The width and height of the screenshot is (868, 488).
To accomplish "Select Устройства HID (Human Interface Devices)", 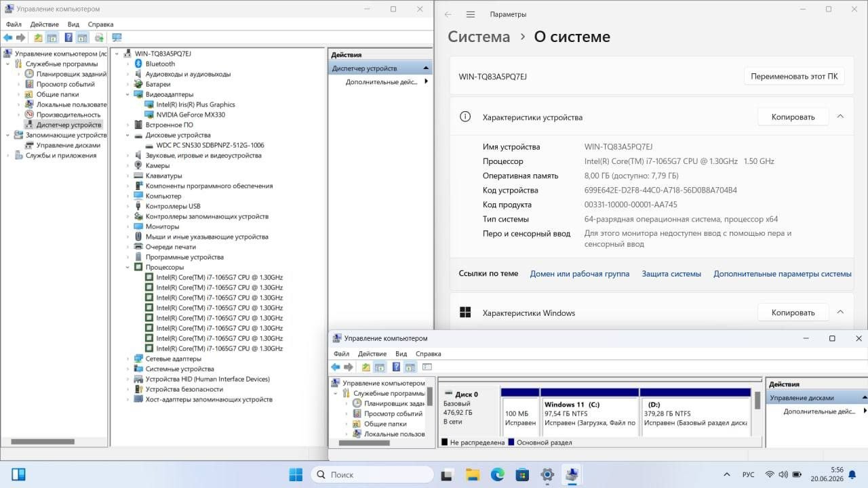I will pos(208,379).
